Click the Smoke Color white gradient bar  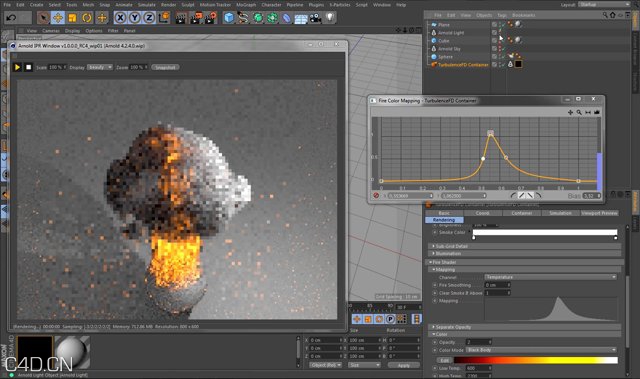coord(545,232)
